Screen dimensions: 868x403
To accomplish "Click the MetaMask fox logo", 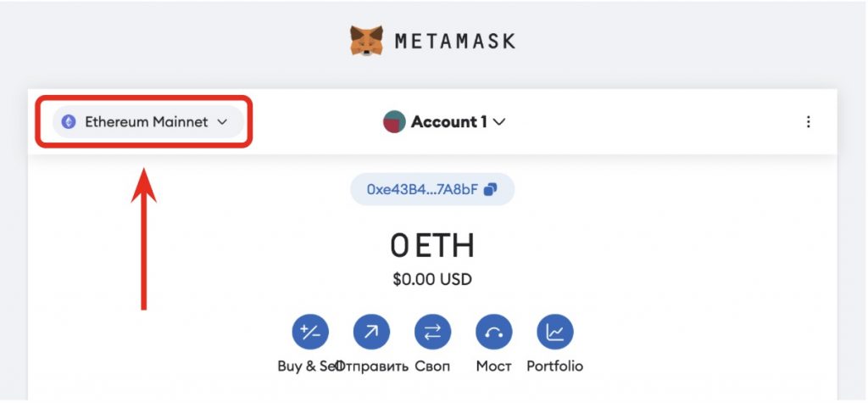I will coord(366,41).
